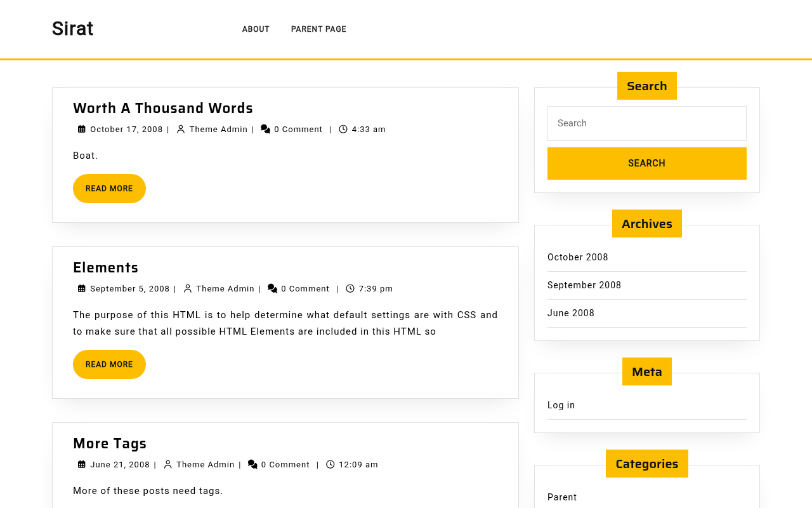Screen dimensions: 812x508
Task: Click the comments icon on the More Tags post
Action: [253, 465]
